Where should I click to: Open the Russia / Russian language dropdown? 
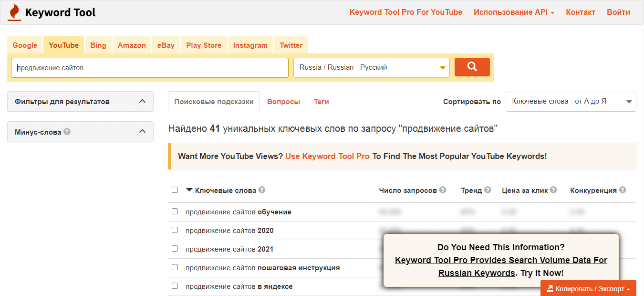tap(371, 67)
